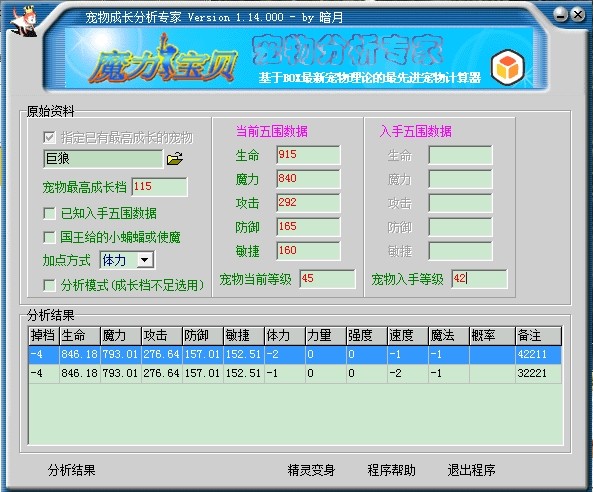Click the 敏捷 column header in results

[x=244, y=336]
